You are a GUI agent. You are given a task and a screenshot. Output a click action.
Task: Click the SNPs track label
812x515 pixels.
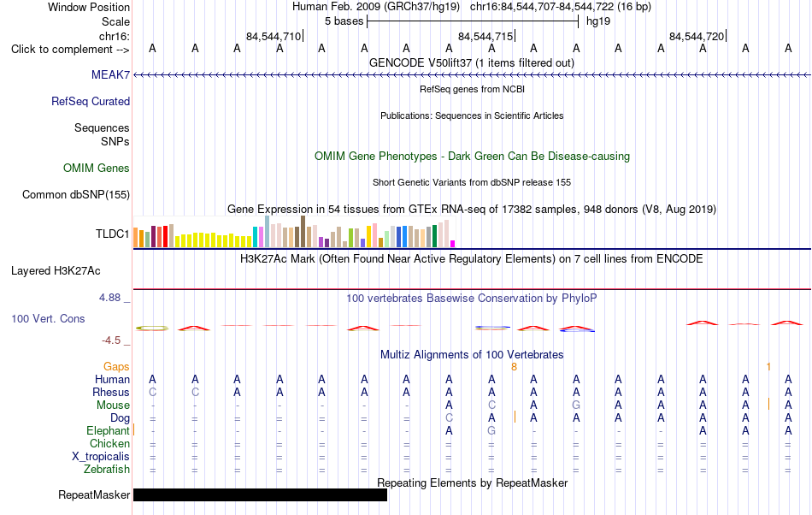[115, 141]
